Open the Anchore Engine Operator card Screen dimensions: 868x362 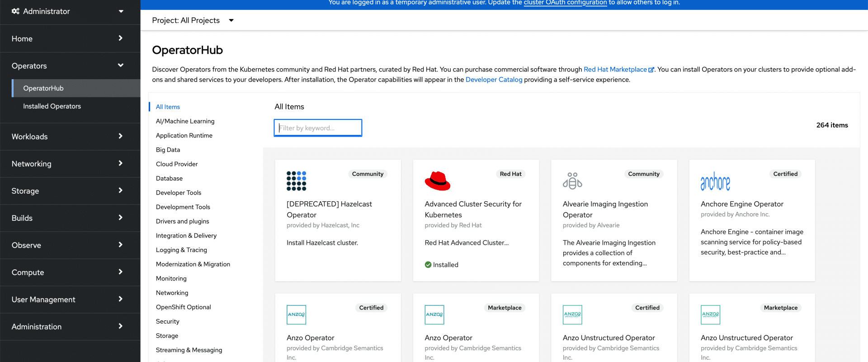click(752, 220)
